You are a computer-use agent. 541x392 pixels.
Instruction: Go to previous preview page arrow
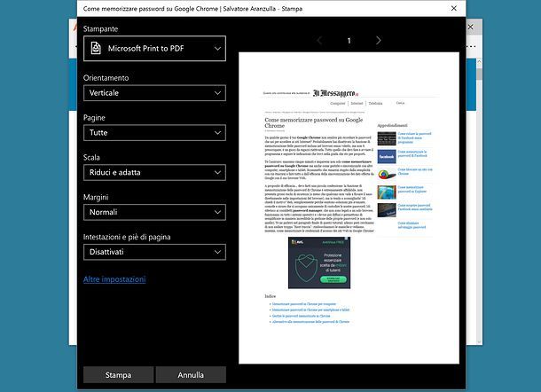point(319,41)
